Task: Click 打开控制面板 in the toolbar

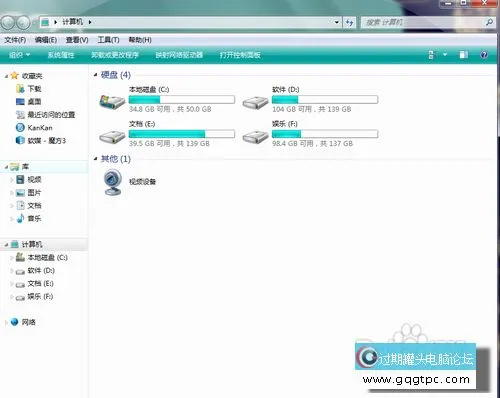Action: (x=240, y=55)
